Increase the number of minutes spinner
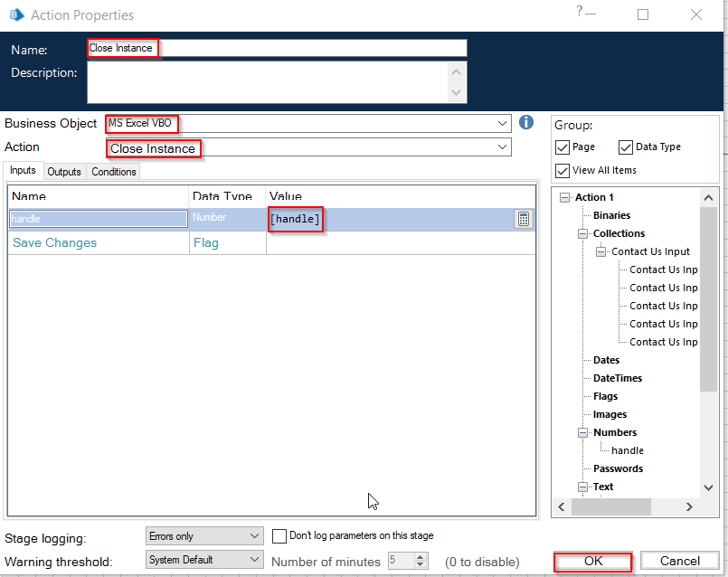 point(421,556)
